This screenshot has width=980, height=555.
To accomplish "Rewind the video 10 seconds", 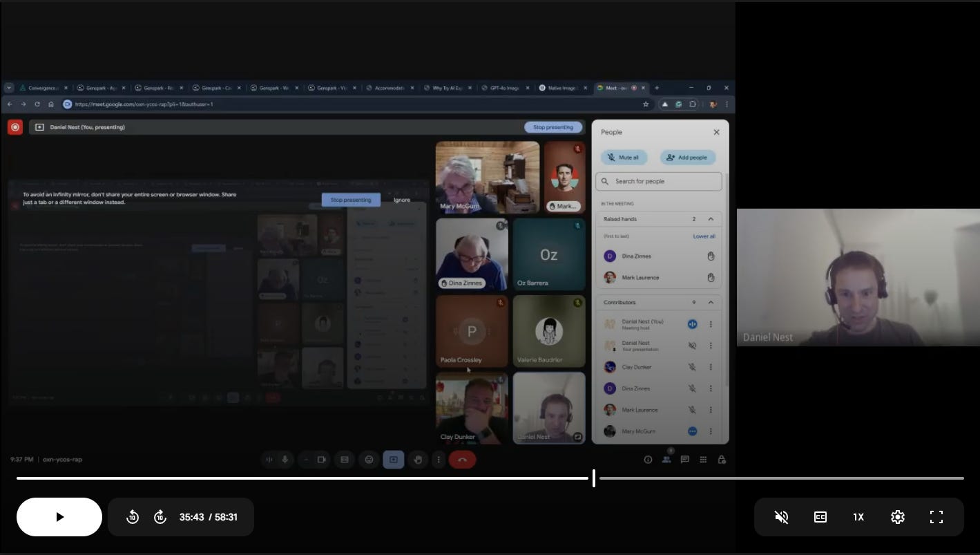I will click(133, 517).
